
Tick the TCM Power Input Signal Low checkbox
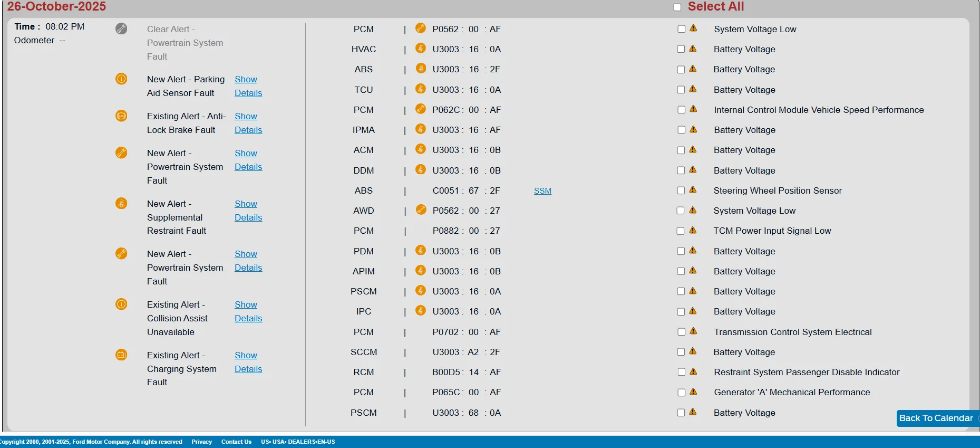pos(681,231)
